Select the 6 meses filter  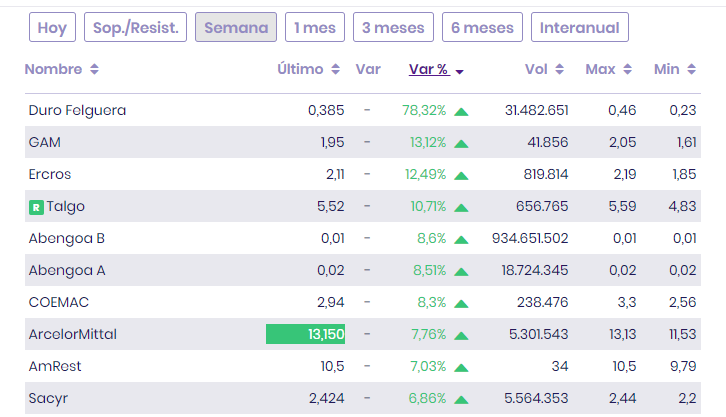coord(482,28)
